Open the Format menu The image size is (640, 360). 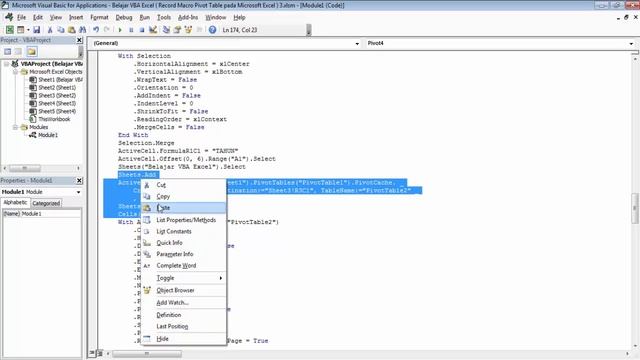[x=99, y=18]
